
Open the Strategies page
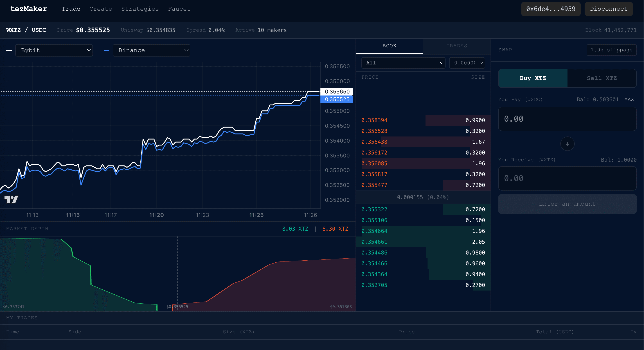tap(140, 9)
